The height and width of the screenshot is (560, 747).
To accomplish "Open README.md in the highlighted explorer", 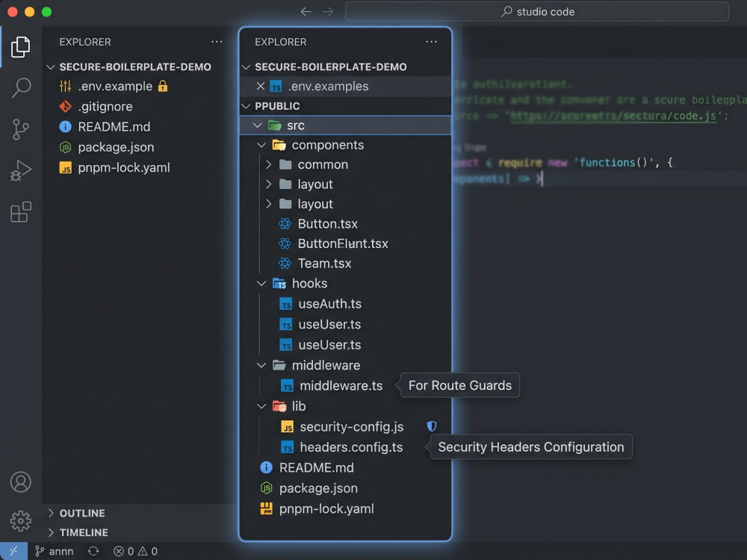I will (316, 467).
